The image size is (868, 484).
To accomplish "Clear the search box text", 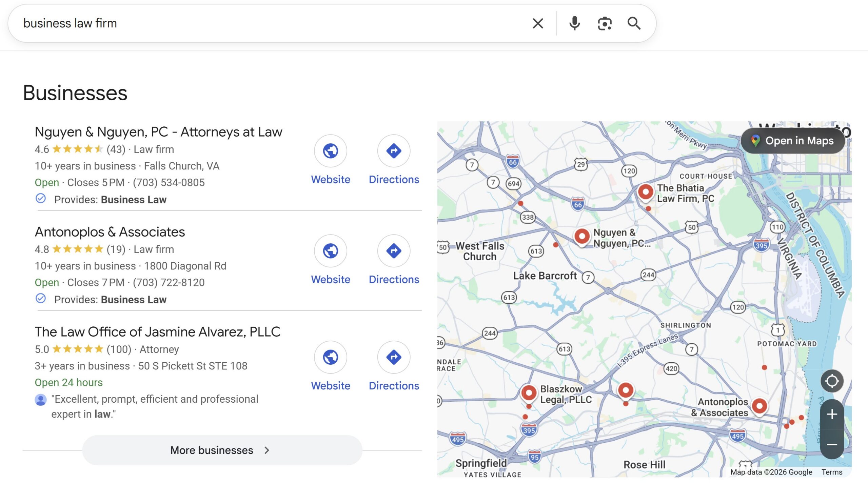I will click(x=538, y=23).
